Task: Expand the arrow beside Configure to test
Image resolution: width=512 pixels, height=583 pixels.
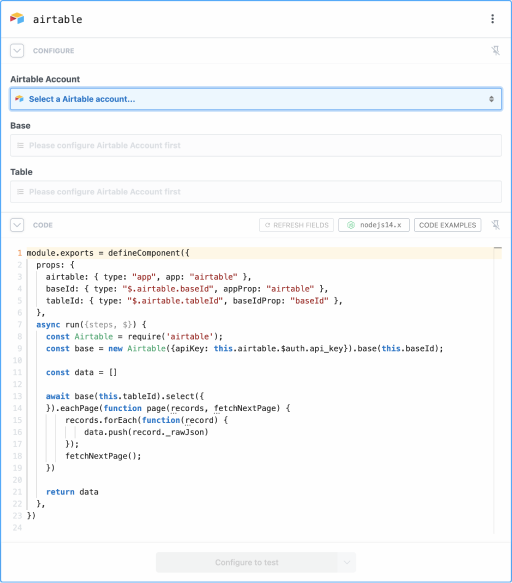Action: point(347,562)
